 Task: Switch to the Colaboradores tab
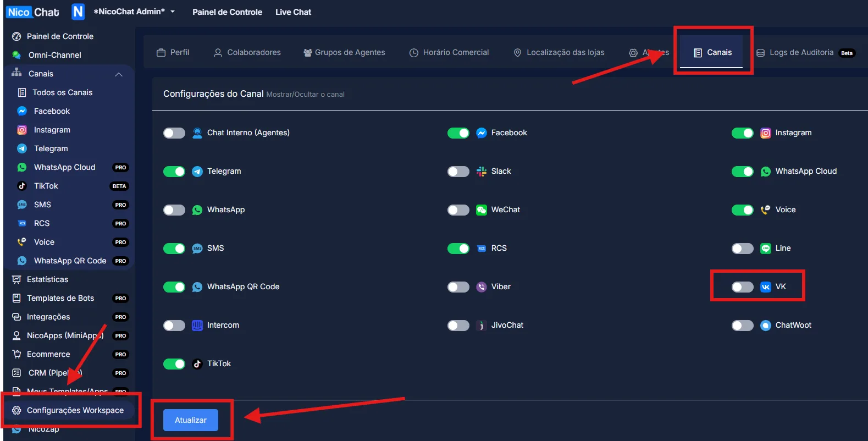(247, 52)
